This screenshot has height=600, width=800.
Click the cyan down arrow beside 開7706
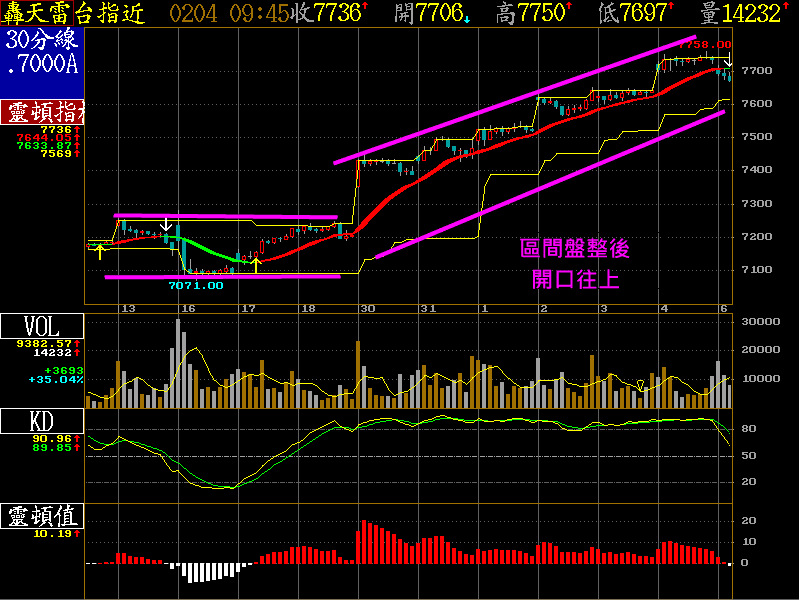467,17
